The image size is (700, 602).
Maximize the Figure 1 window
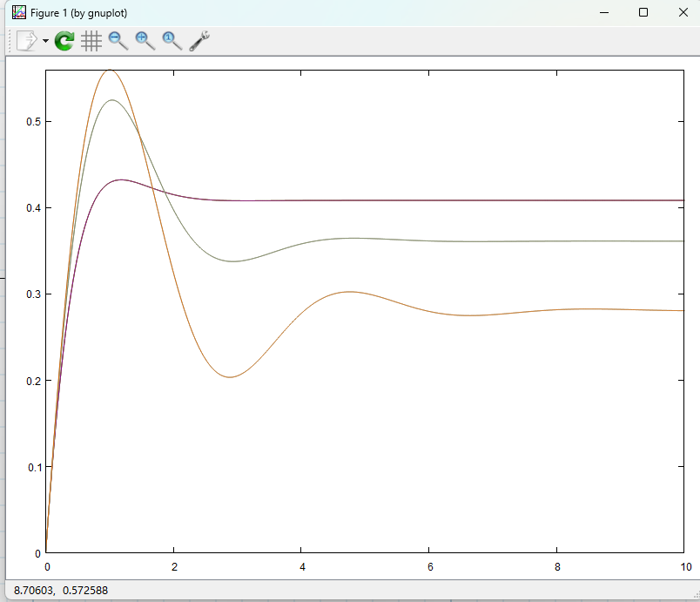pyautogui.click(x=643, y=13)
